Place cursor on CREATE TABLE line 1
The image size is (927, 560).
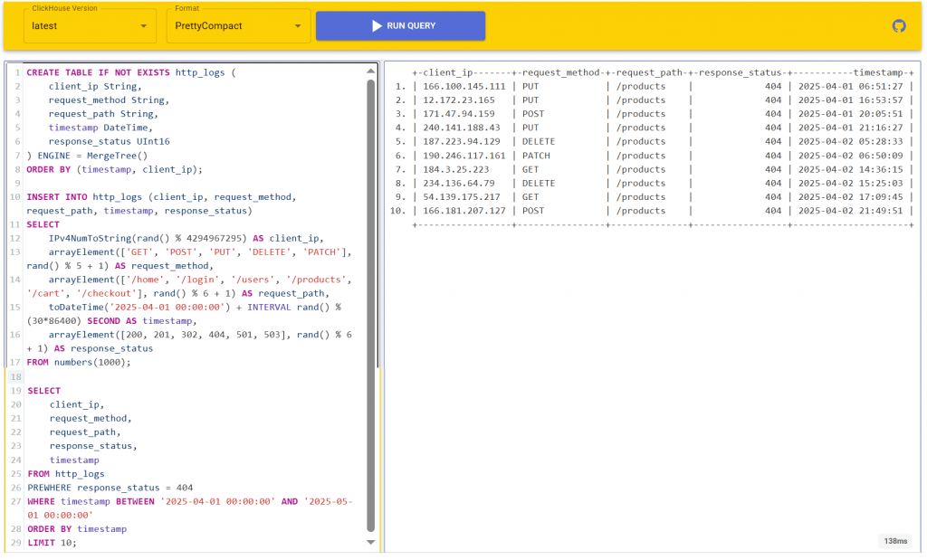(127, 72)
